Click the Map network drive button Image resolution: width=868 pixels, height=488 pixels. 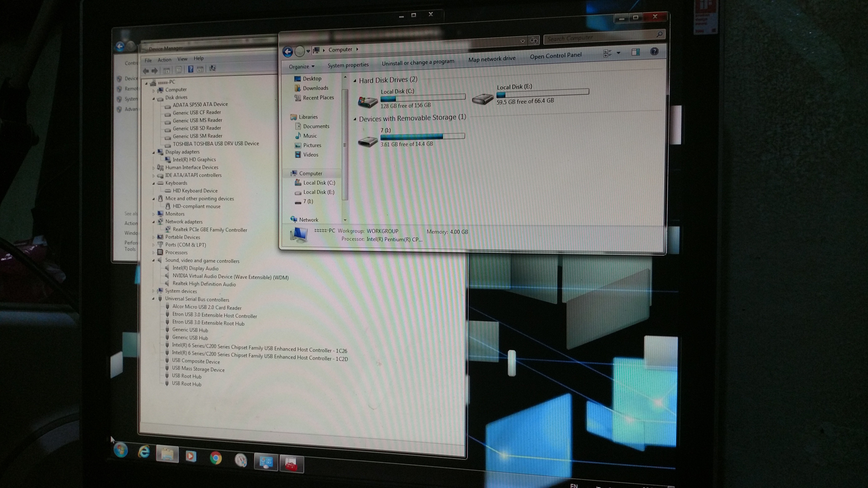pos(492,59)
